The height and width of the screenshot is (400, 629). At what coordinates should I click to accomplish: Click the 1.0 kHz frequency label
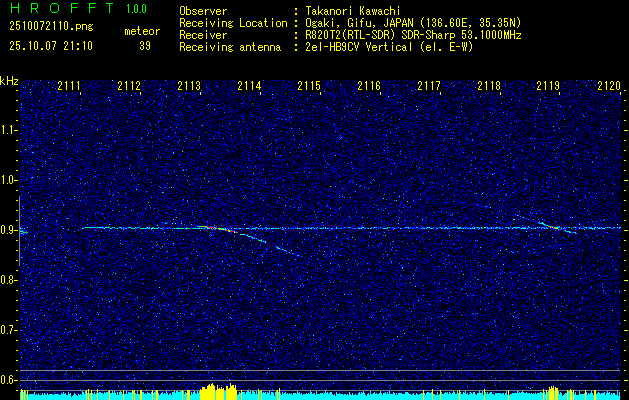click(8, 181)
